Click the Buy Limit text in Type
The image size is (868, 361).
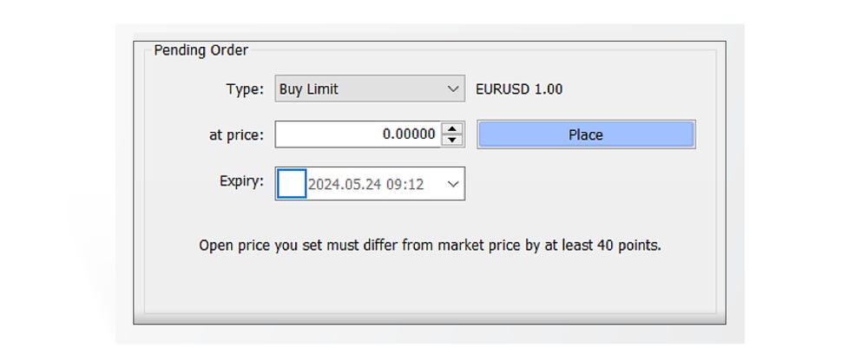coord(309,89)
